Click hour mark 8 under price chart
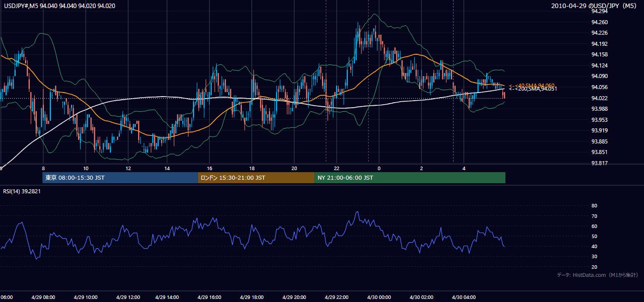644x302 pixels. (x=43, y=168)
